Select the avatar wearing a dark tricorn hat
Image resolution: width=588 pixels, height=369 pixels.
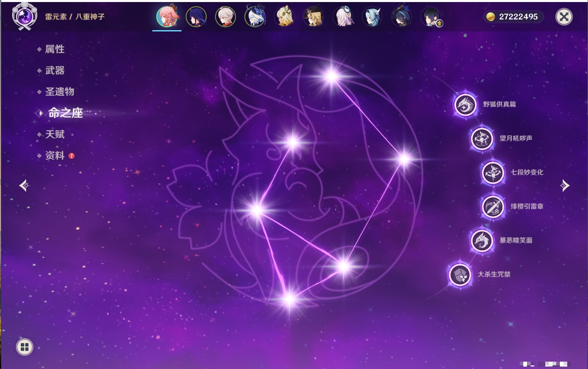(402, 17)
